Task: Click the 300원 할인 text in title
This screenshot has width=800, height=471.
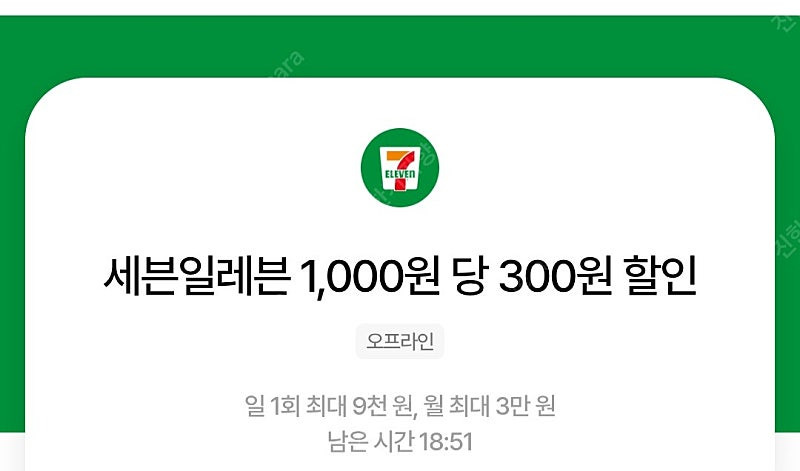Action: (597, 277)
